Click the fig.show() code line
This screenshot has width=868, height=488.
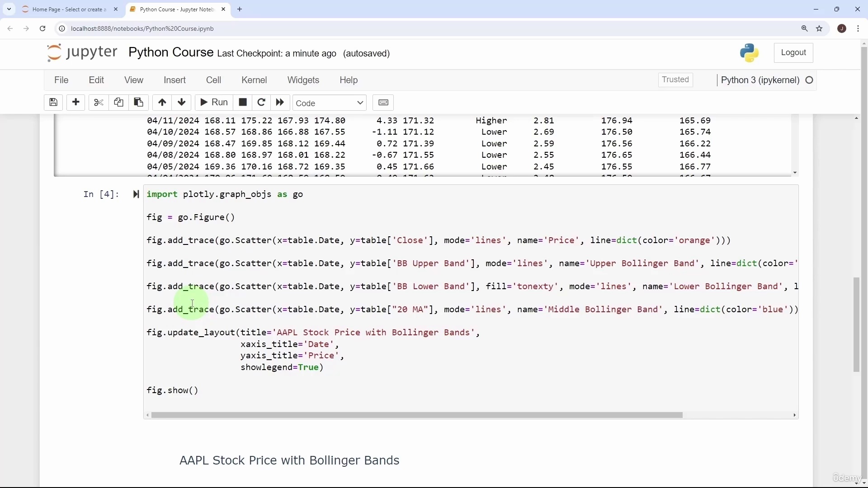point(173,391)
